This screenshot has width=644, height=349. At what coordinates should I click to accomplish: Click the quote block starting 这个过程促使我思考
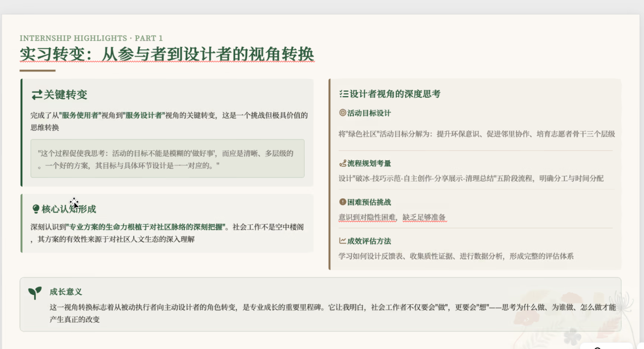tap(167, 159)
